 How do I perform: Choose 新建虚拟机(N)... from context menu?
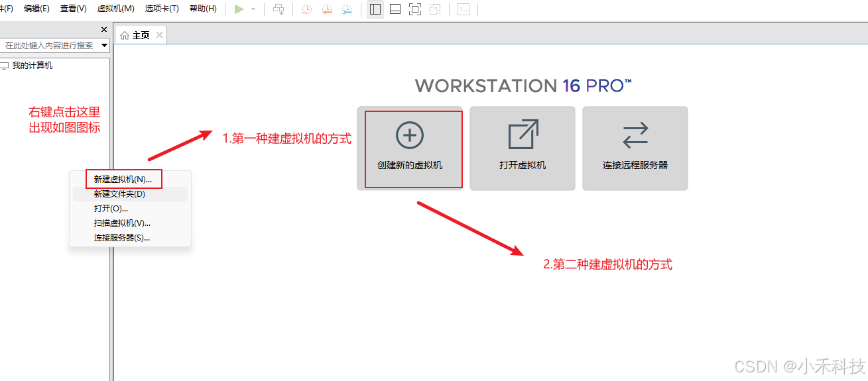[131, 180]
